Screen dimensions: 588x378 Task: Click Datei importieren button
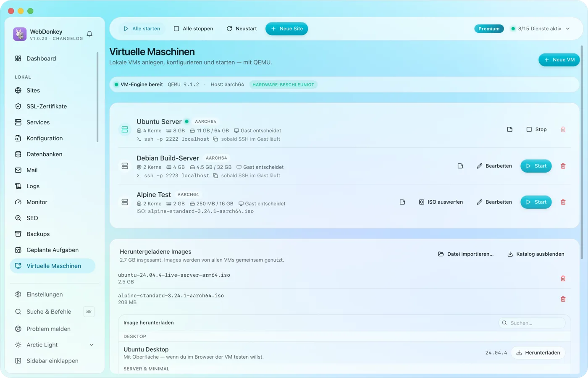[x=466, y=254]
